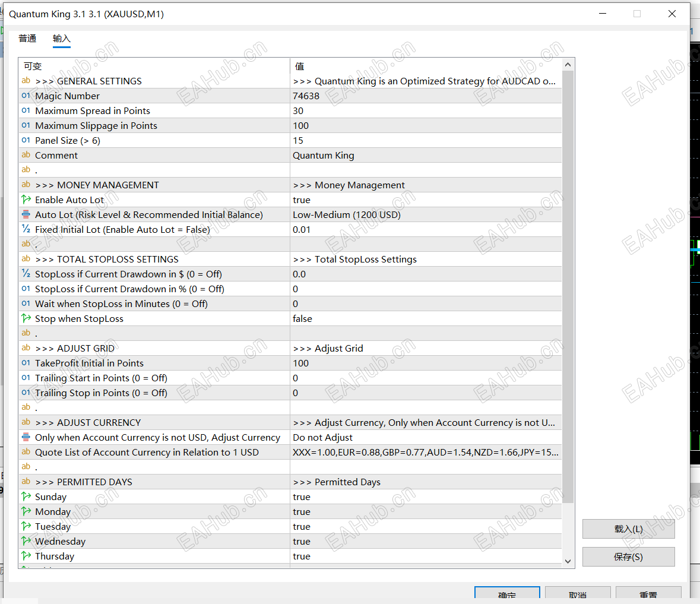Edit the Quote List value starting XXX=1.00

426,452
